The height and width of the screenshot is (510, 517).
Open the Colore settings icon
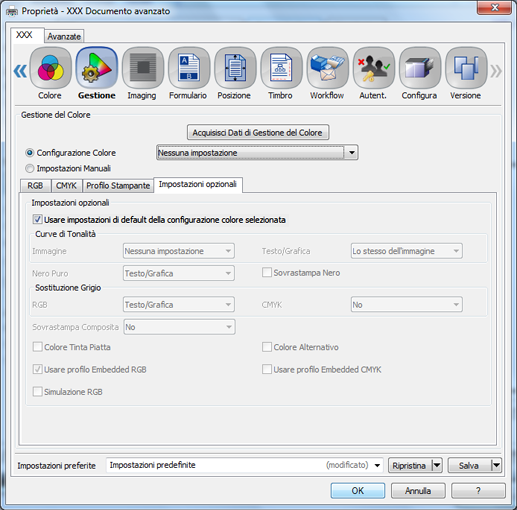click(50, 68)
